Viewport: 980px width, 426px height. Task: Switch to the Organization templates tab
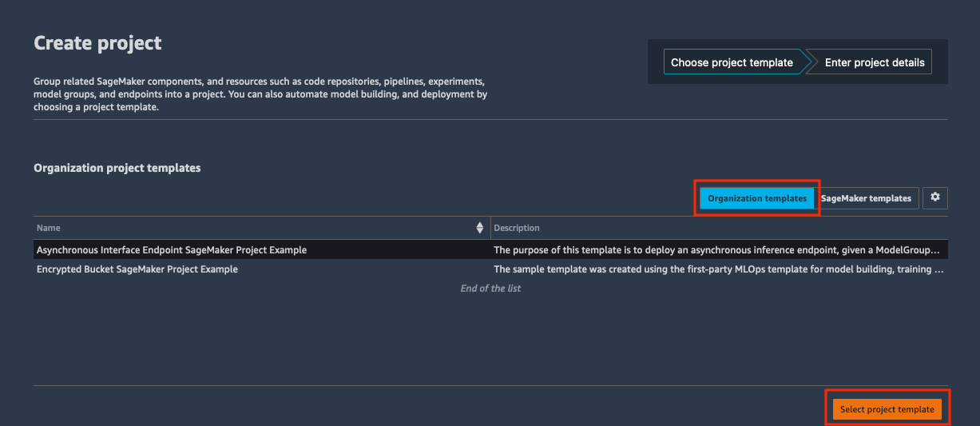[757, 198]
